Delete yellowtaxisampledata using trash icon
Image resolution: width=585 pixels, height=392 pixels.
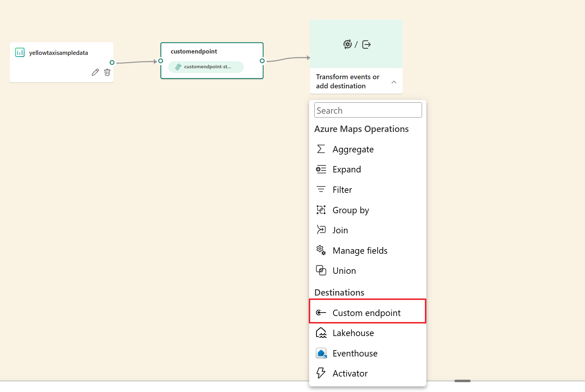[x=107, y=72]
